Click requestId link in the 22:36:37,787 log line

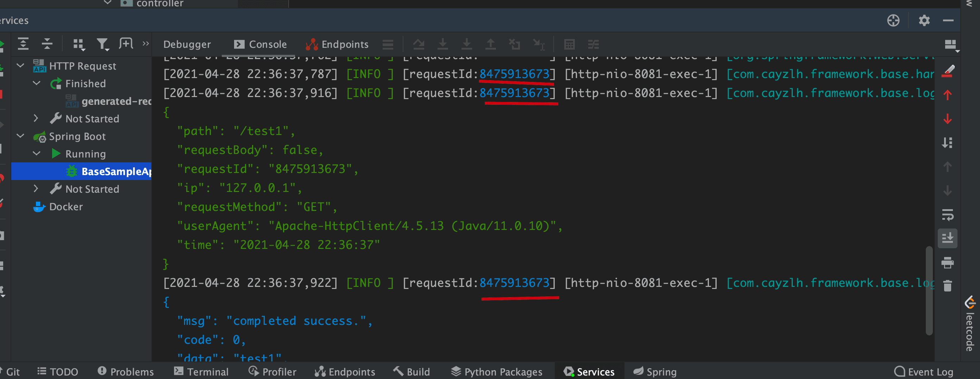click(514, 74)
